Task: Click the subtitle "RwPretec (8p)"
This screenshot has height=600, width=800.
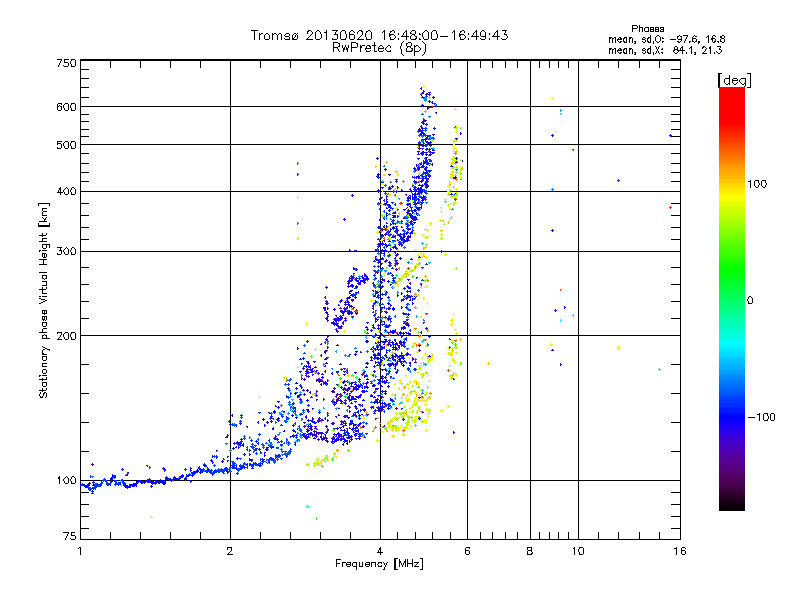Action: tap(380, 48)
